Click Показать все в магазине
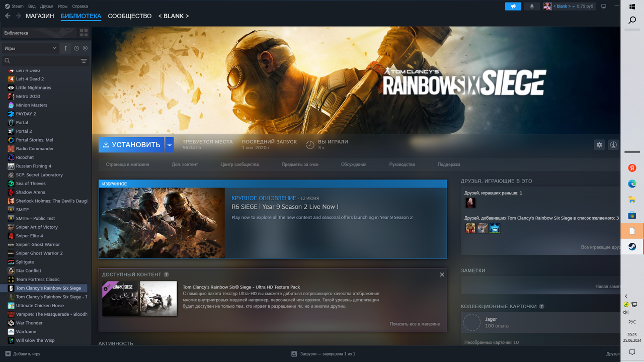Image resolution: width=644 pixels, height=362 pixels. pyautogui.click(x=415, y=324)
